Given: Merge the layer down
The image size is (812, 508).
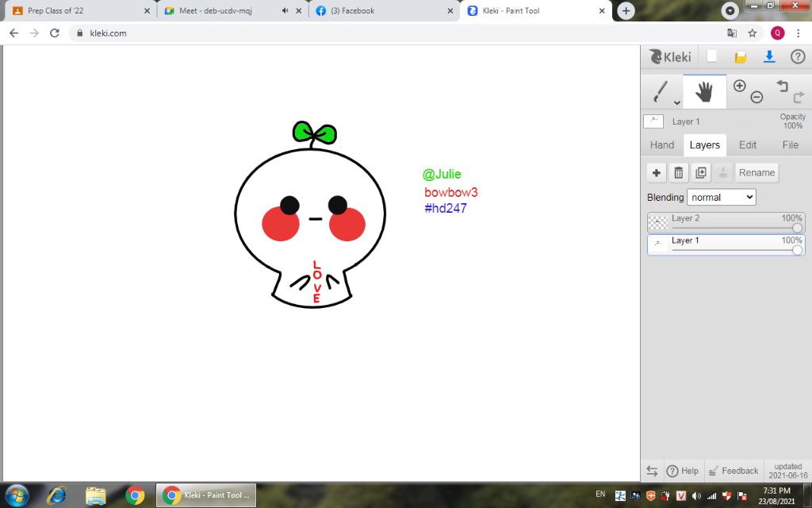Looking at the screenshot, I should pyautogui.click(x=723, y=172).
